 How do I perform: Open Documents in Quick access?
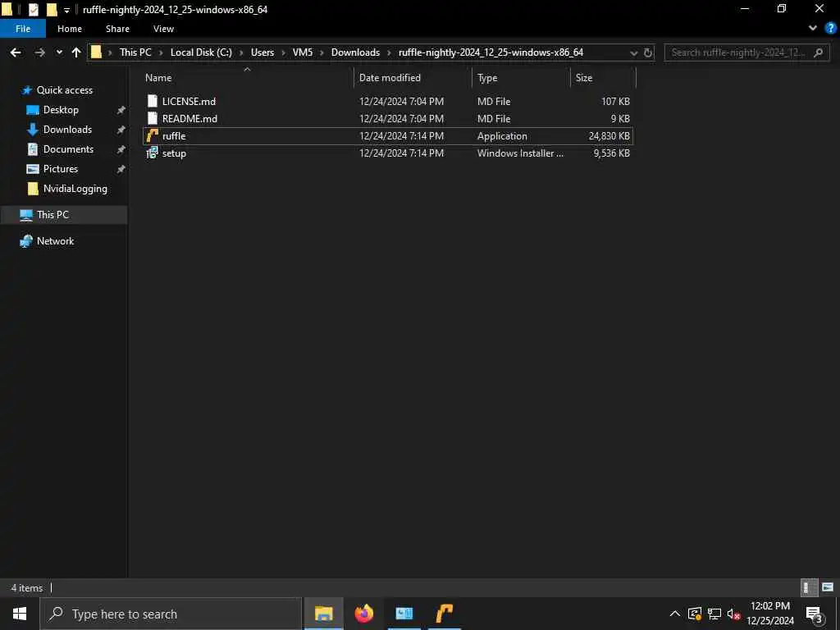pos(68,149)
